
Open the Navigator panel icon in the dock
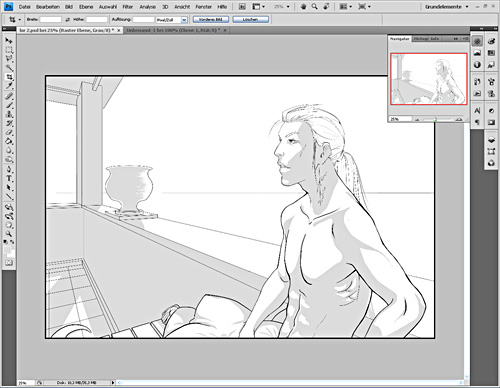click(477, 42)
